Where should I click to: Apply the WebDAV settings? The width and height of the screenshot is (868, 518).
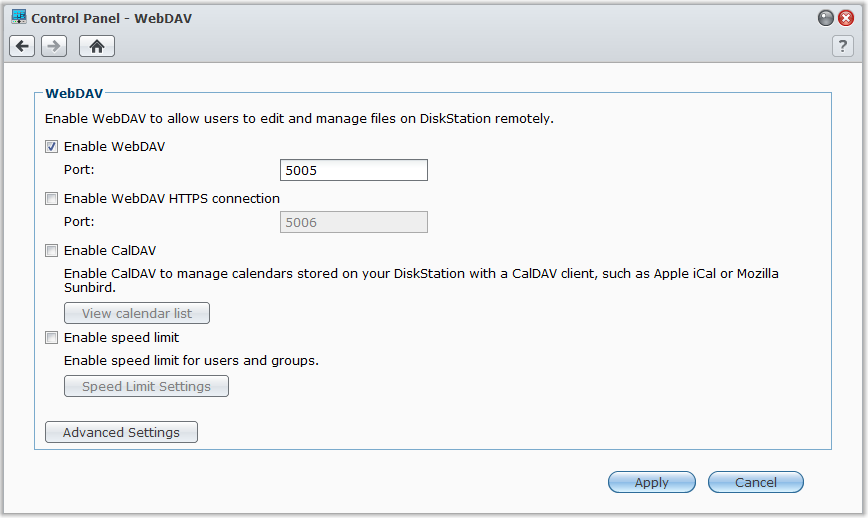[x=652, y=482]
